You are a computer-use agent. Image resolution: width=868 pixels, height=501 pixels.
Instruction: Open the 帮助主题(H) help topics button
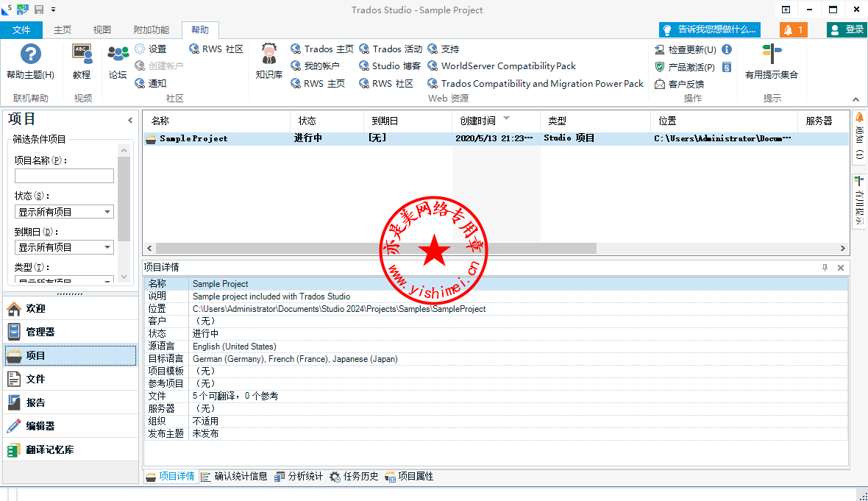(x=30, y=62)
